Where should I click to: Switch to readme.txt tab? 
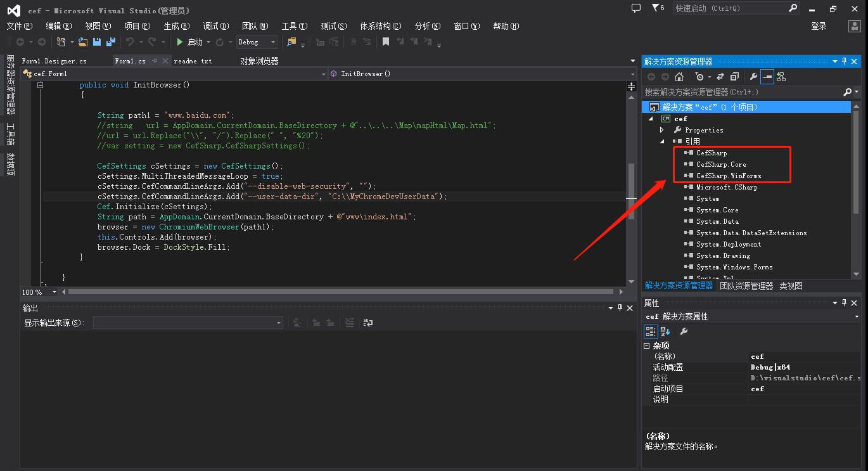point(193,61)
